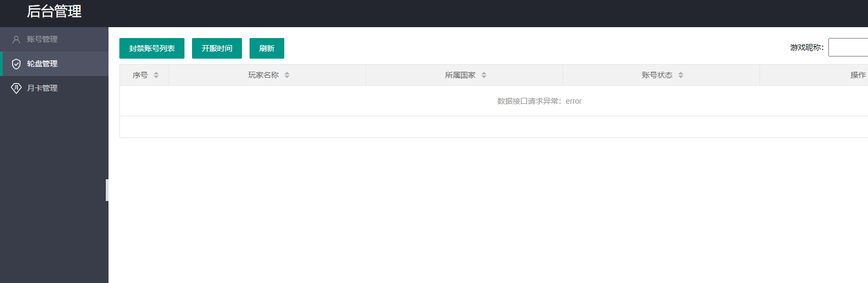Sort 序号 column descending with down arrow
Viewport: 868px width, 283px height.
(156, 77)
